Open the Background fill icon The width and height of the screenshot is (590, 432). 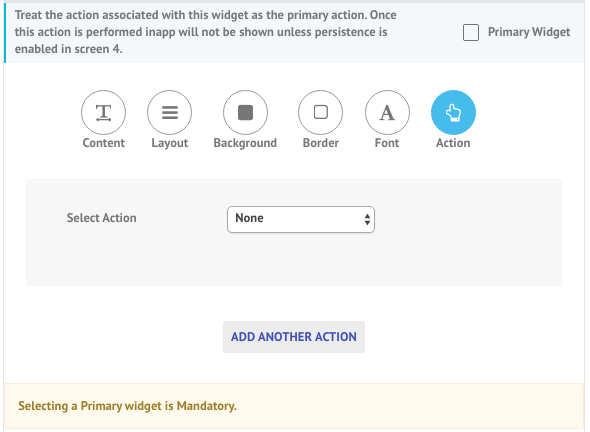pyautogui.click(x=245, y=112)
